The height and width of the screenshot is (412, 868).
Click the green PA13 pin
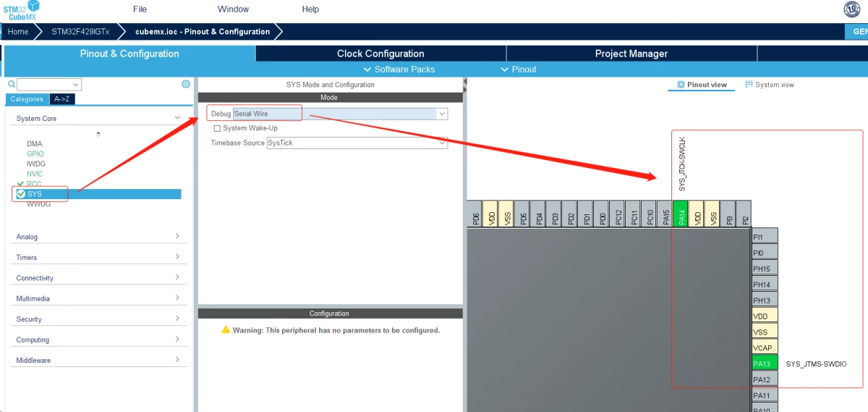[x=765, y=363]
